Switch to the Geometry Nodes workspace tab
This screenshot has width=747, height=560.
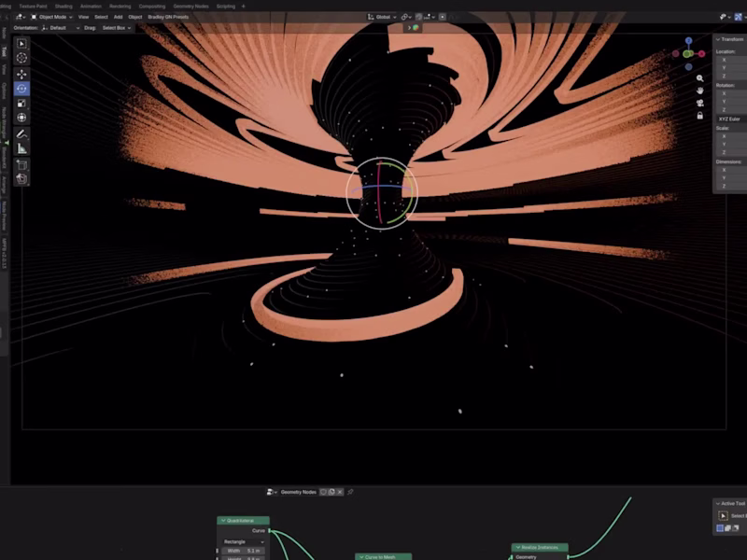pos(190,7)
